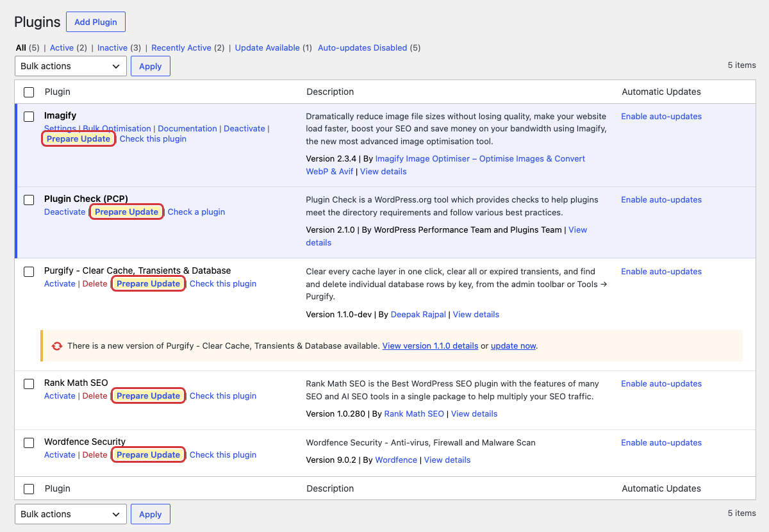
Task: Activate the Purgify plugin
Action: [x=60, y=284]
